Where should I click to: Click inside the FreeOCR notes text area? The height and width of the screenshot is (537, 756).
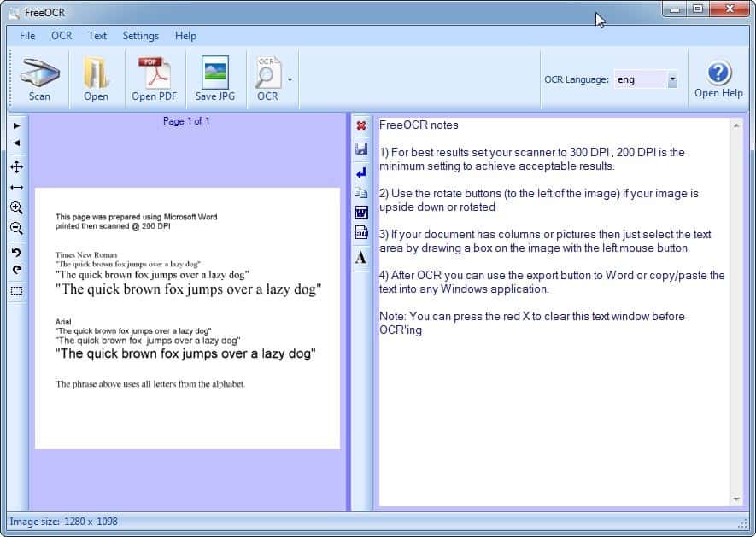point(554,410)
